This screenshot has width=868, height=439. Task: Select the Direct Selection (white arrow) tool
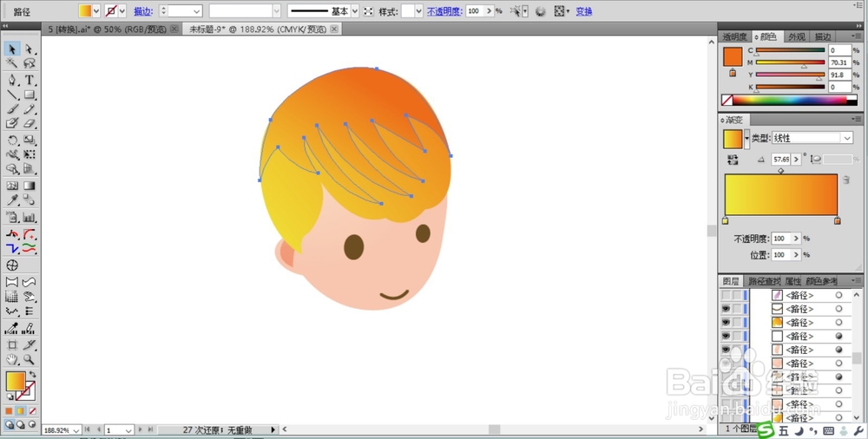(x=29, y=49)
